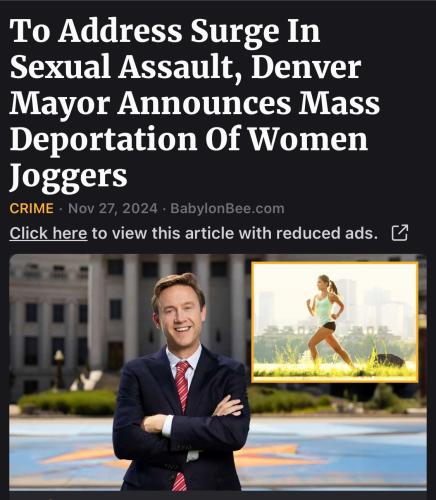This screenshot has height=500, width=436.
Task: Visit the BabylonBee.com source label
Action: [x=227, y=209]
